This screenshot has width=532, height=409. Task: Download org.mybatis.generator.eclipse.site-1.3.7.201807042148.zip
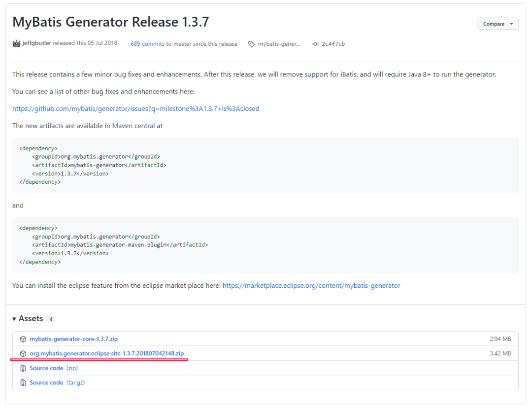tap(107, 353)
